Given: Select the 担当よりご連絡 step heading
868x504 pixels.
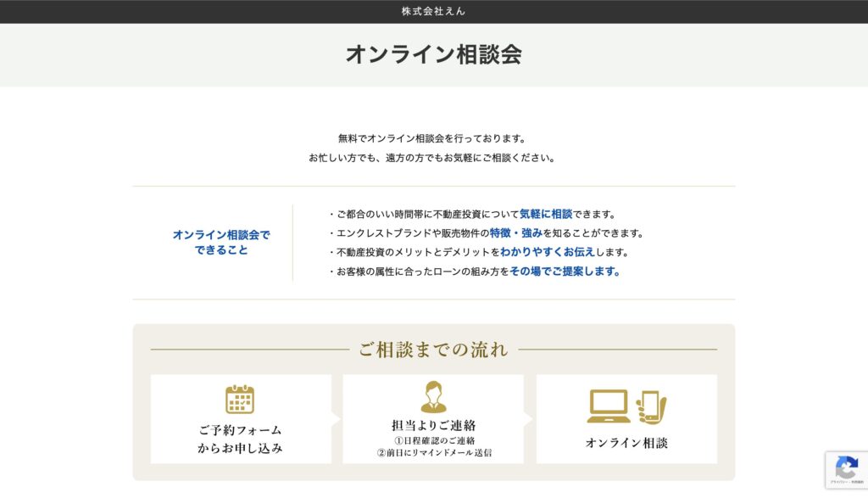Looking at the screenshot, I should pyautogui.click(x=433, y=424).
